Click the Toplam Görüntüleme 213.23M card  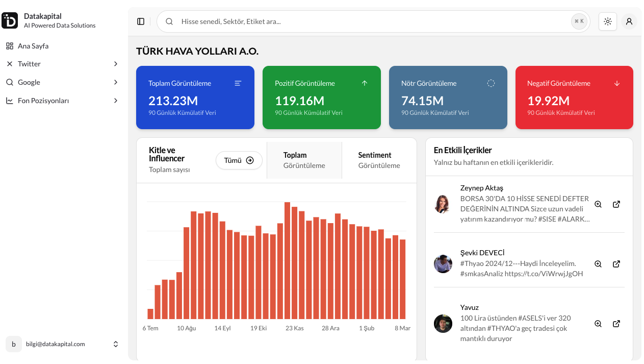(x=195, y=98)
